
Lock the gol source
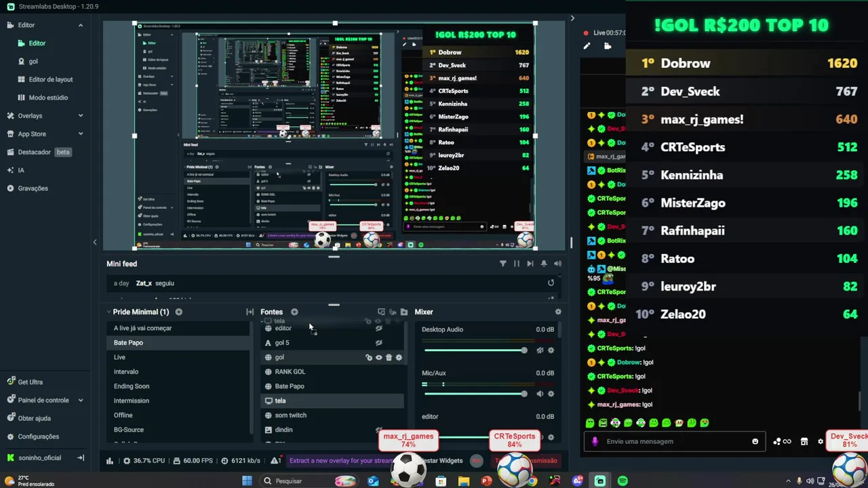tap(369, 357)
